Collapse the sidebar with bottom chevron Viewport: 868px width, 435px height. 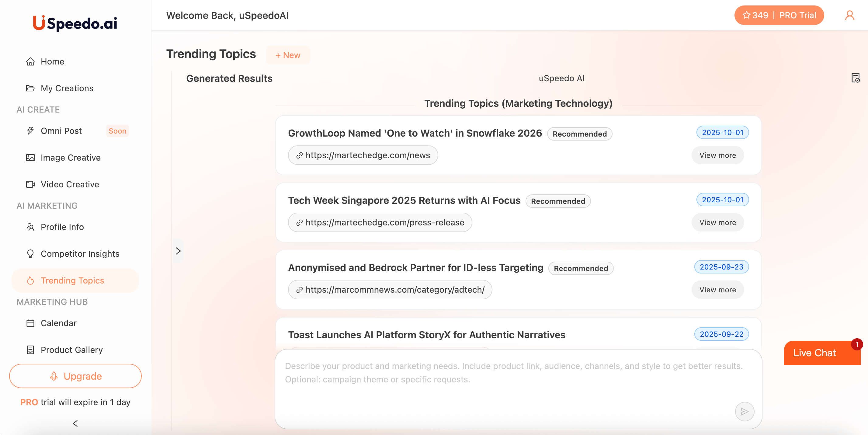click(x=75, y=423)
